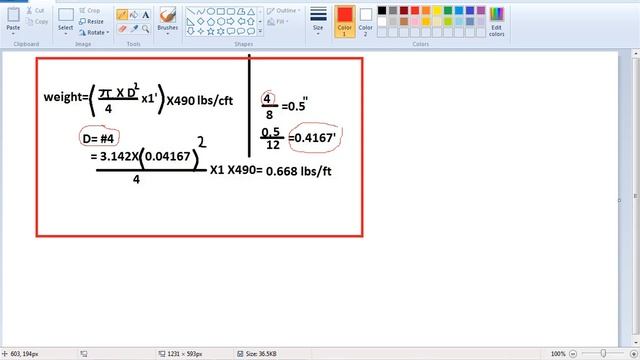Expand the Select dropdown arrow
The height and width of the screenshot is (360, 640).
tap(65, 33)
